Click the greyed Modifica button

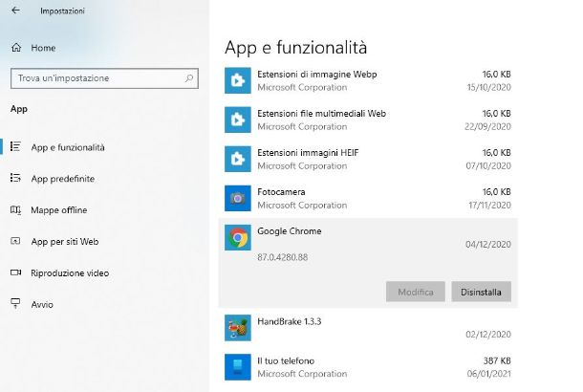click(x=416, y=292)
